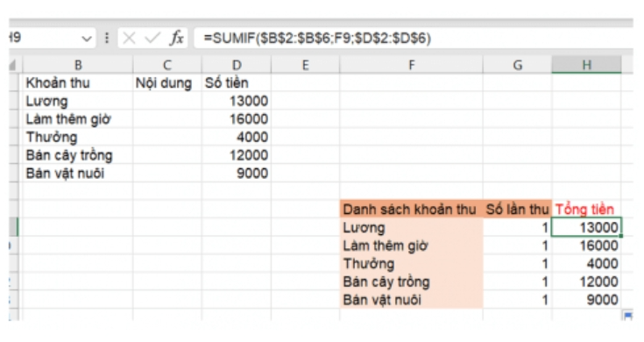Select cell with 'Khoản thu' header
Screen dimensions: 644x342
(78, 82)
